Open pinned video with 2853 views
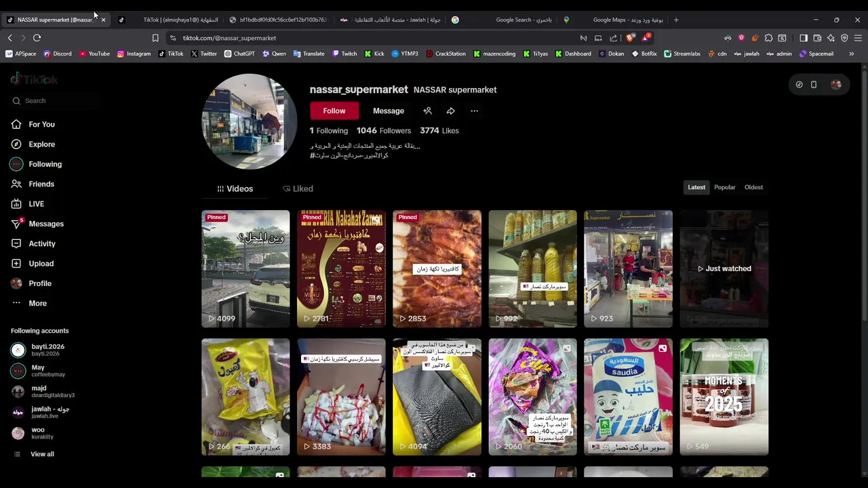Screen dimensions: 868x488 [x=437, y=268]
